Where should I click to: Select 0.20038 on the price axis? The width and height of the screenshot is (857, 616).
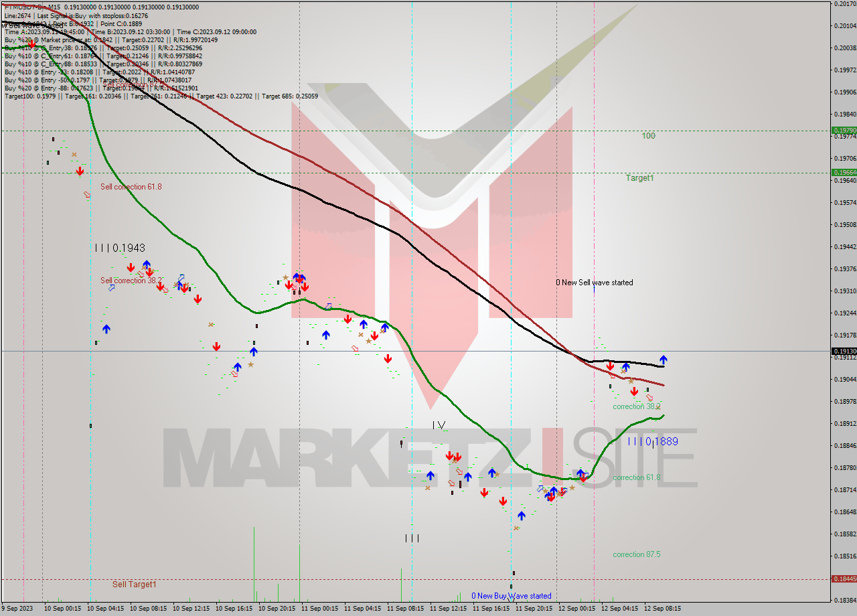pos(845,48)
